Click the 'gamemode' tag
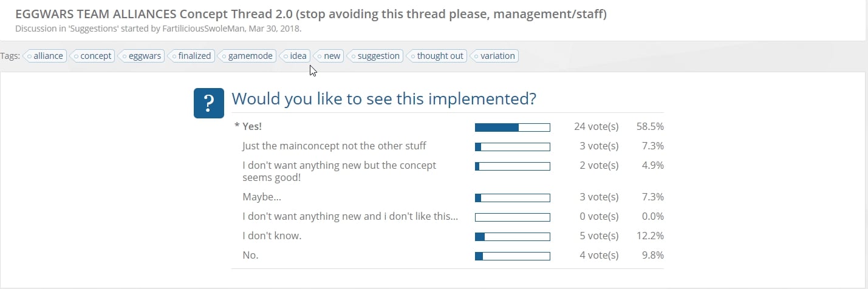Image resolution: width=868 pixels, height=289 pixels. [x=248, y=56]
